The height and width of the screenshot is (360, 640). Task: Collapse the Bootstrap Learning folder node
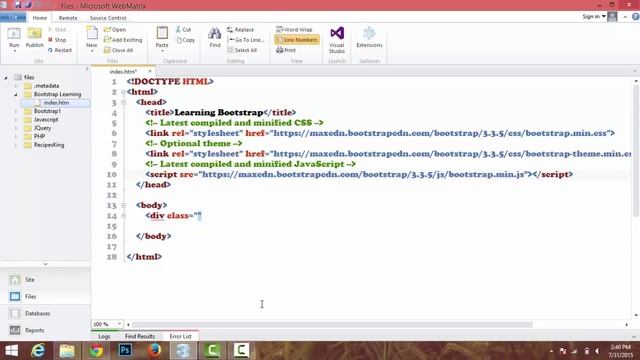point(16,94)
